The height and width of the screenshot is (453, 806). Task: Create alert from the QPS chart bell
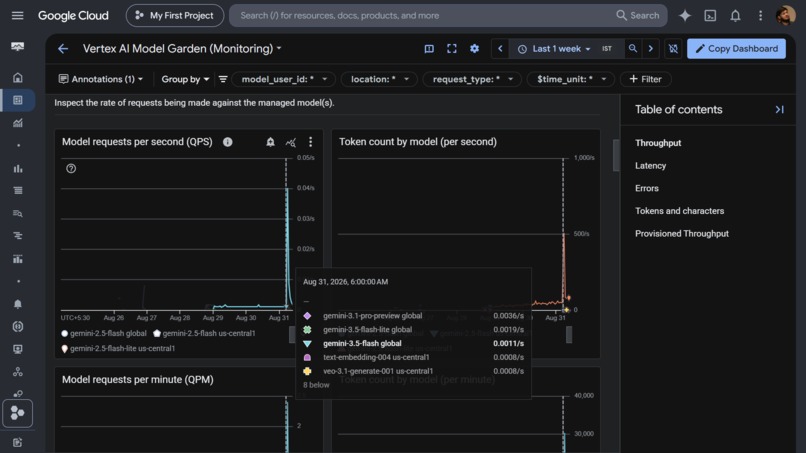click(x=270, y=142)
